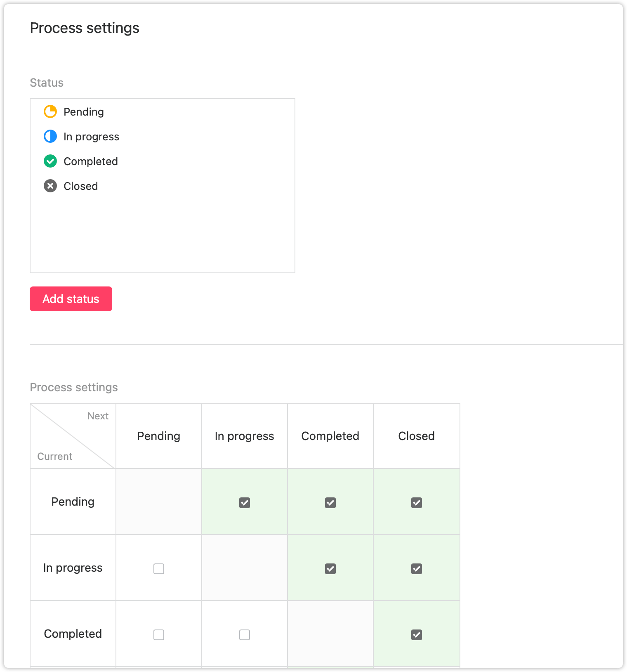Click the Closed column header

417,436
